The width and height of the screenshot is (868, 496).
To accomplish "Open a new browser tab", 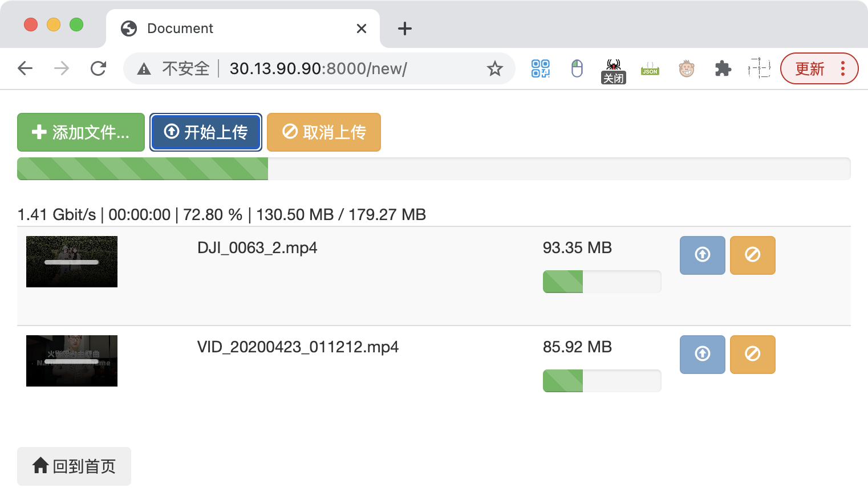I will tap(404, 29).
